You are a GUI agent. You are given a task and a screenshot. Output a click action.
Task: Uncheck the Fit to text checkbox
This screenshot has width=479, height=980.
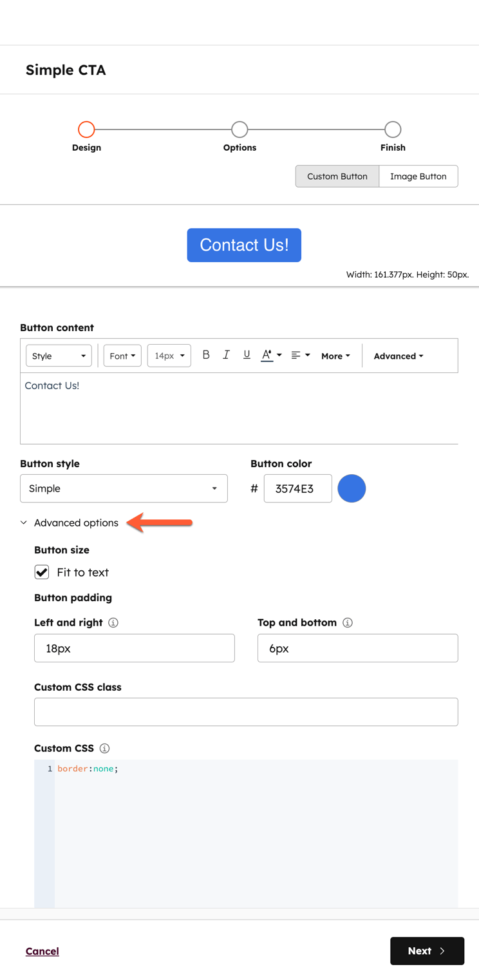(42, 572)
